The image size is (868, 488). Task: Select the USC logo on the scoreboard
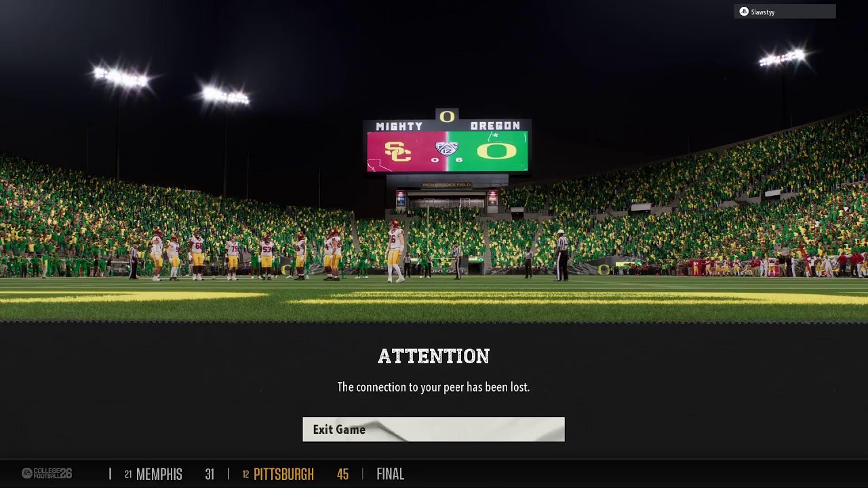click(398, 151)
